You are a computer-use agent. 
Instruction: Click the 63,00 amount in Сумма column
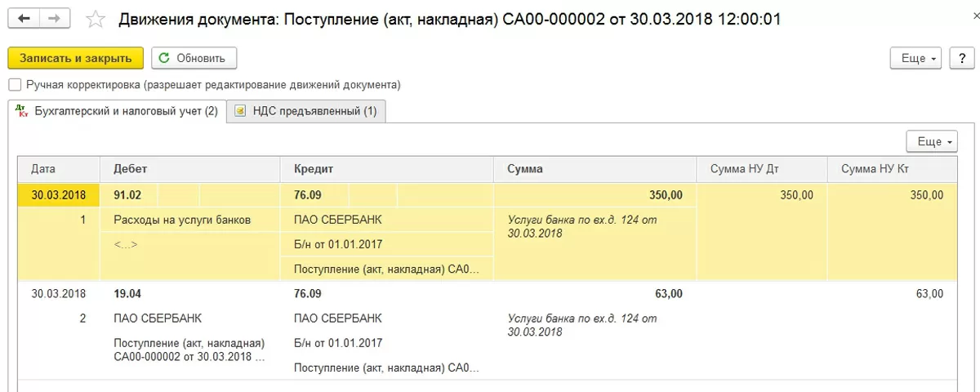tap(668, 293)
